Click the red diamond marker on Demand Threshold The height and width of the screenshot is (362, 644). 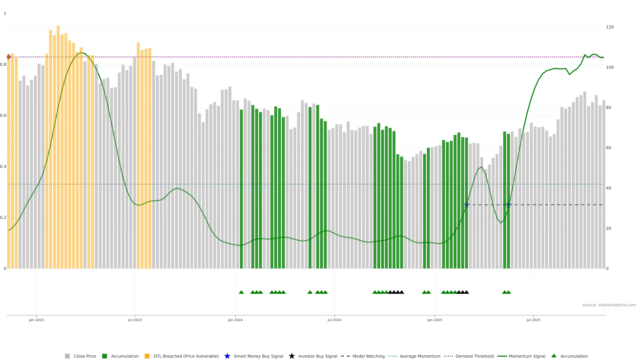click(9, 57)
